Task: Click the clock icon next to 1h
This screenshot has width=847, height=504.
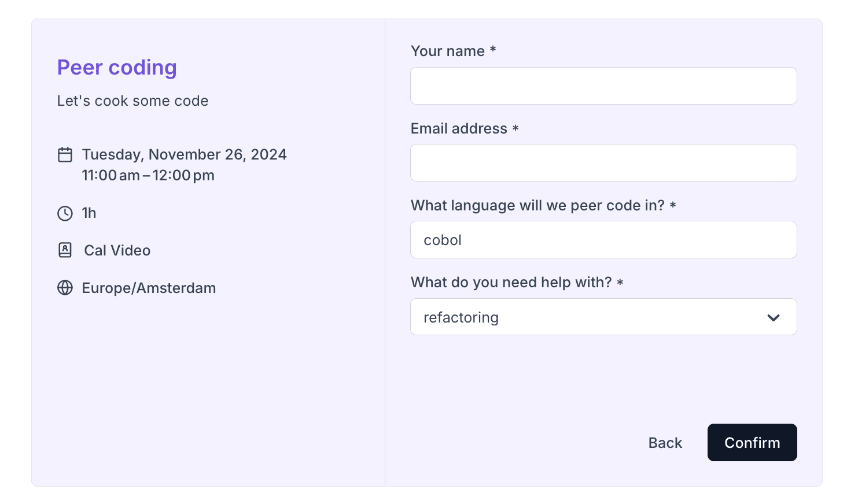Action: (65, 213)
